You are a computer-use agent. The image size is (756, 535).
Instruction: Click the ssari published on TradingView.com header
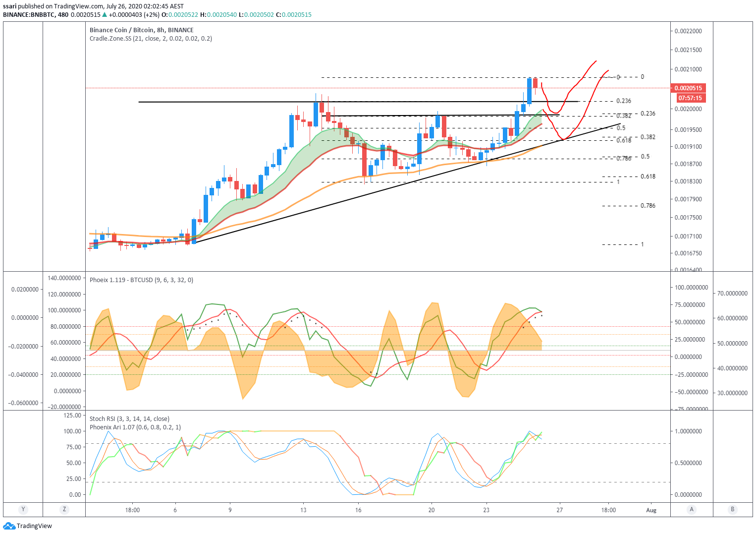coord(93,6)
